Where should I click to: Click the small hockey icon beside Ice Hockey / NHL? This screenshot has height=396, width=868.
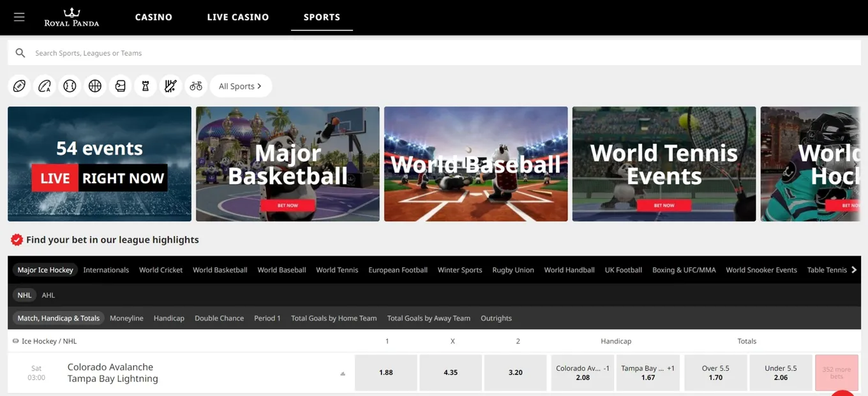point(16,341)
